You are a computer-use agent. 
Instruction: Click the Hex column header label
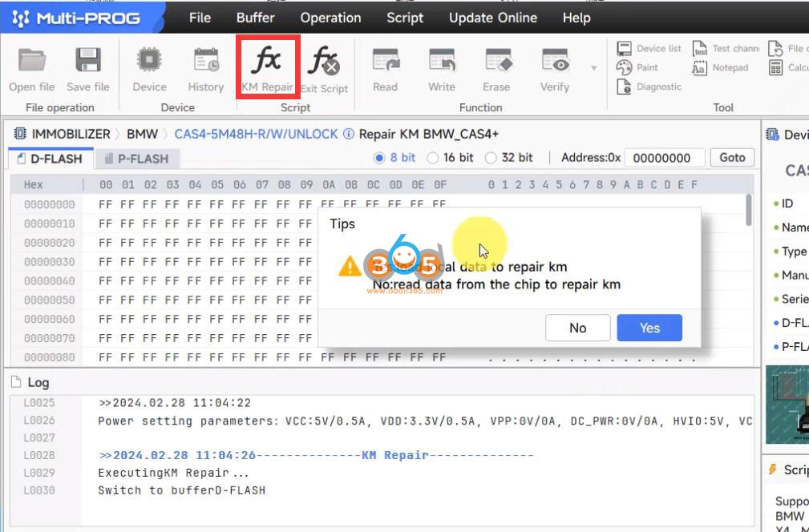pos(34,184)
